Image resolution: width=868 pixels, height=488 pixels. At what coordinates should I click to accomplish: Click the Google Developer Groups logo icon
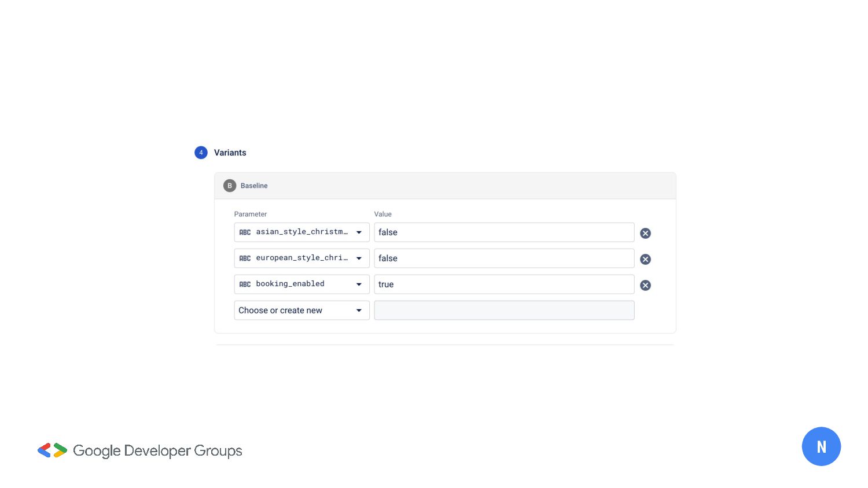pos(52,450)
